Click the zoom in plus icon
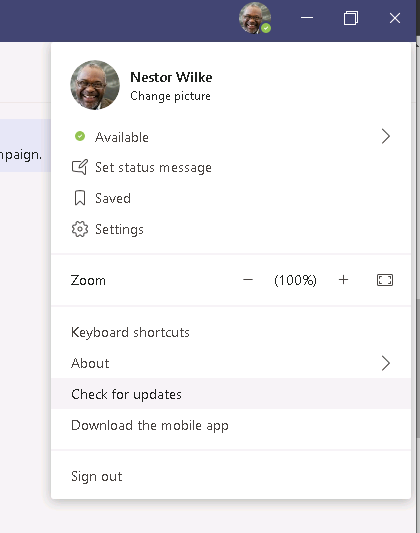This screenshot has width=420, height=533. pyautogui.click(x=343, y=280)
